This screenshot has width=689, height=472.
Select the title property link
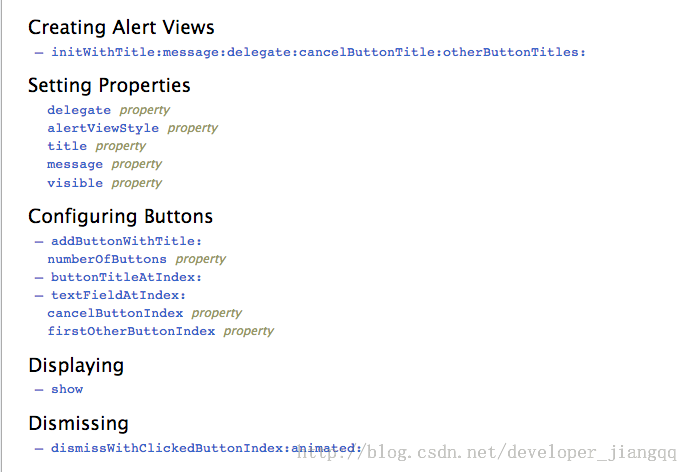[67, 146]
